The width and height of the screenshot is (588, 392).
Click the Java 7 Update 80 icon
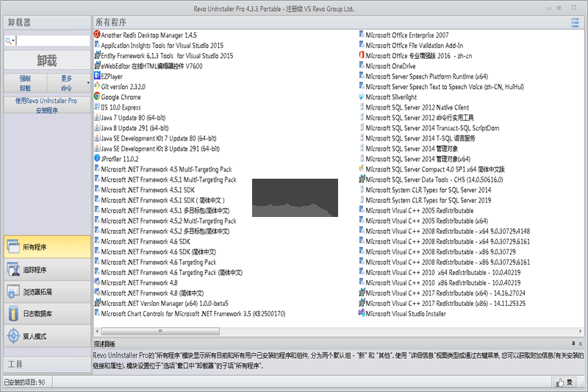[97, 117]
